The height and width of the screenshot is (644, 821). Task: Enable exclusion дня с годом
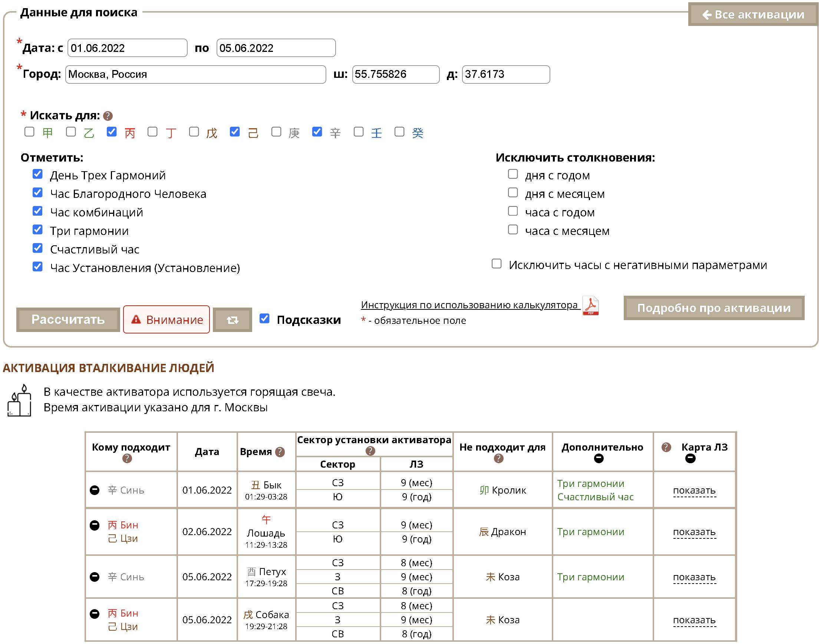click(x=513, y=174)
